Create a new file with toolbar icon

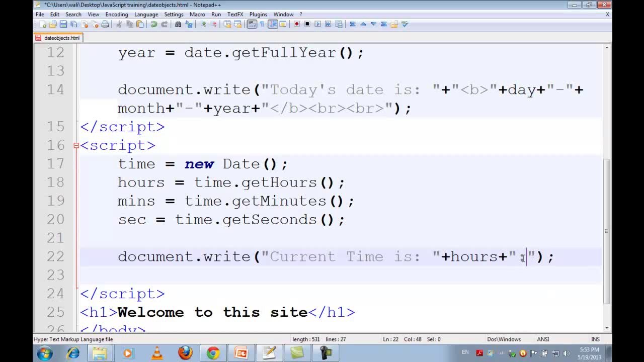[x=43, y=24]
